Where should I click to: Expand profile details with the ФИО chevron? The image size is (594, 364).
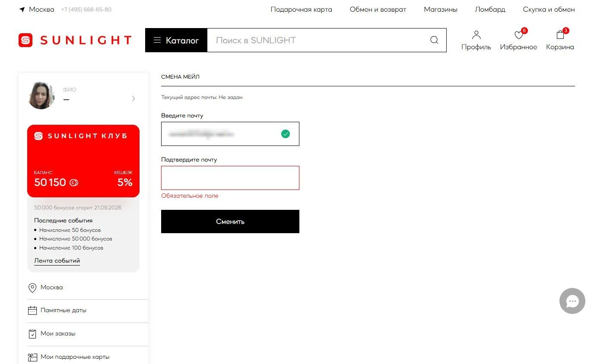tap(133, 98)
